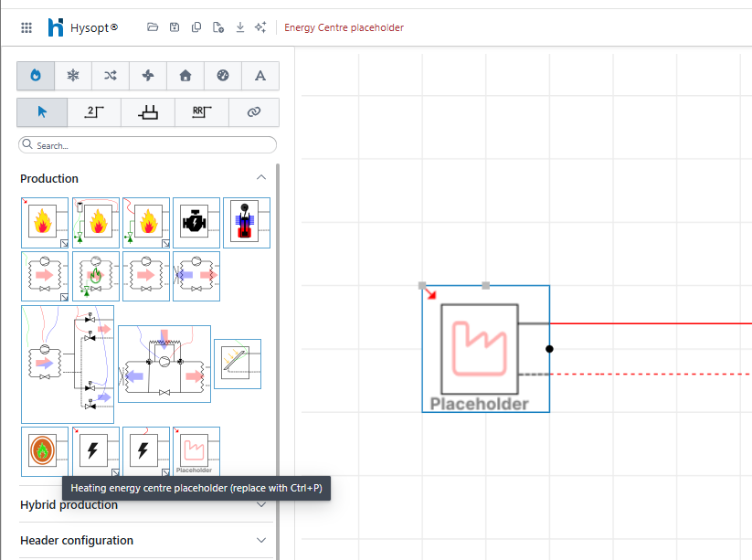Click the Energy Centre placeholder title
752x560 pixels.
(344, 27)
